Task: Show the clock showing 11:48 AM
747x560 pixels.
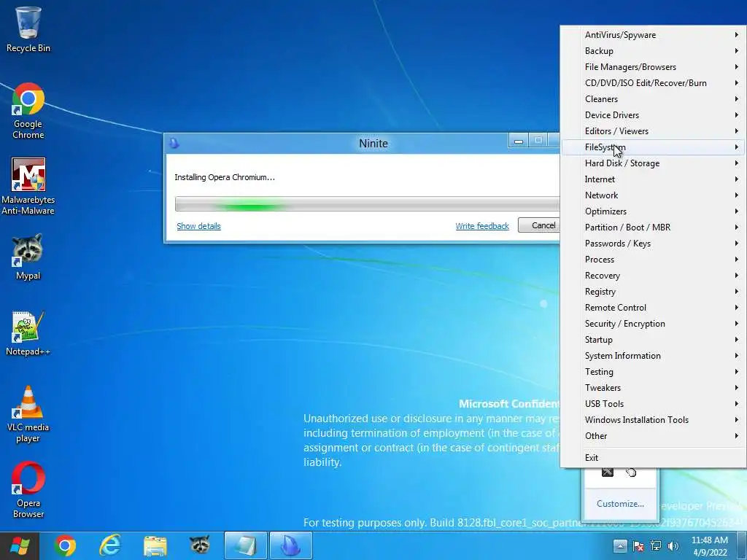Action: (710, 546)
